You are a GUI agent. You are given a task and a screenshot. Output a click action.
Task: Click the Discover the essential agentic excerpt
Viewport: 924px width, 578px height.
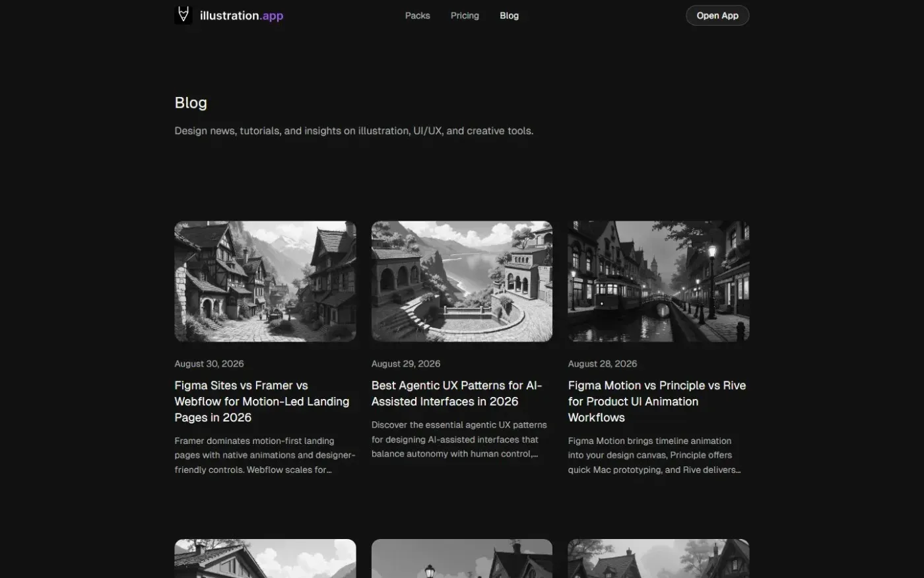tap(459, 439)
